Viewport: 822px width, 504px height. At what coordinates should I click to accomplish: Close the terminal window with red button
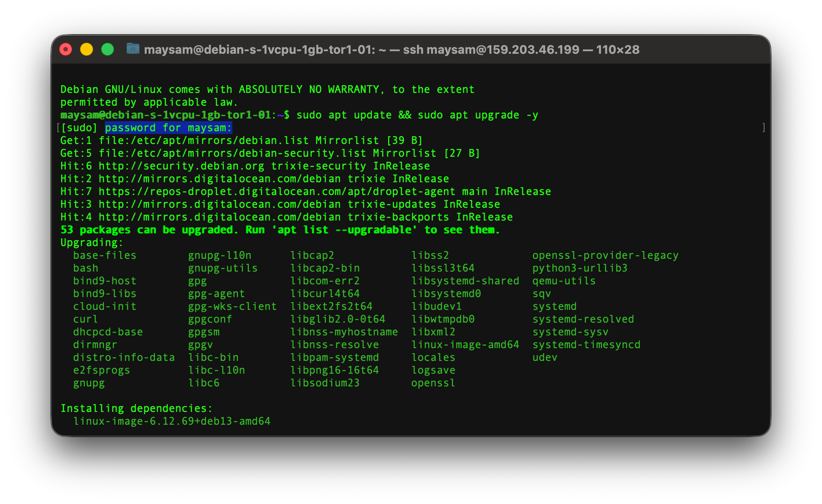pos(66,49)
